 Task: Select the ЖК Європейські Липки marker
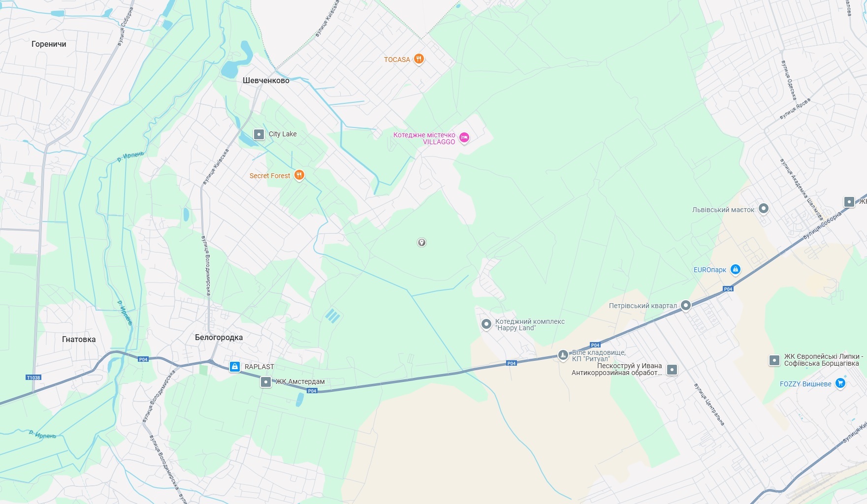click(774, 360)
